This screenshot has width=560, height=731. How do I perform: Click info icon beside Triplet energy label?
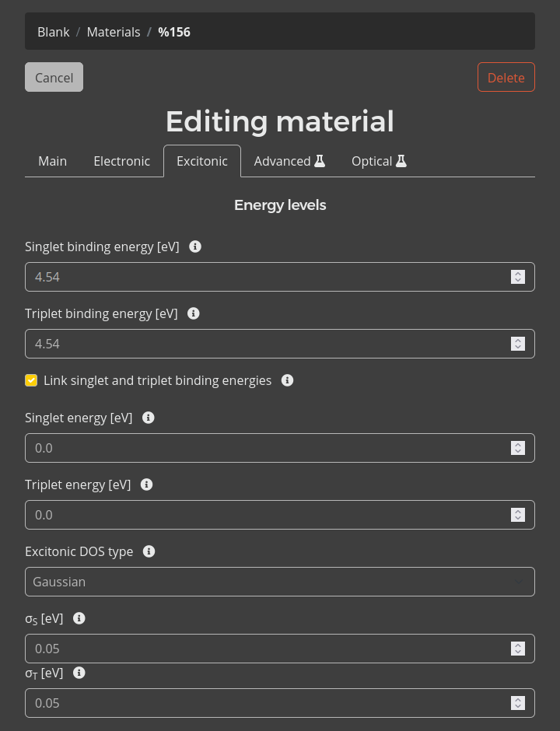[x=146, y=484]
